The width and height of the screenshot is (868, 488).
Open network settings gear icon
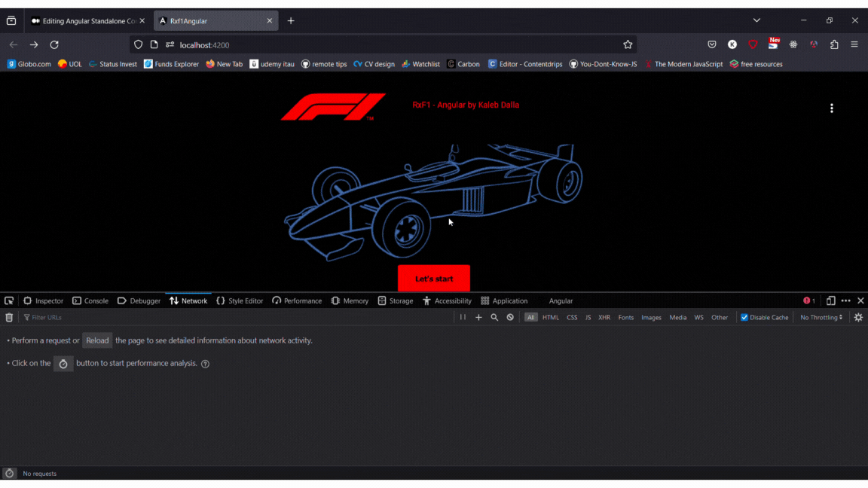point(858,318)
